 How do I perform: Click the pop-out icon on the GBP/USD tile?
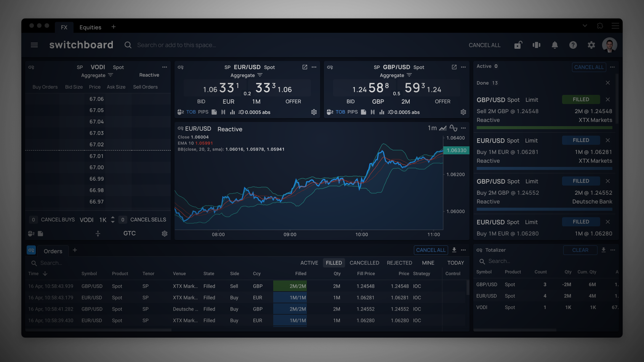(x=454, y=67)
